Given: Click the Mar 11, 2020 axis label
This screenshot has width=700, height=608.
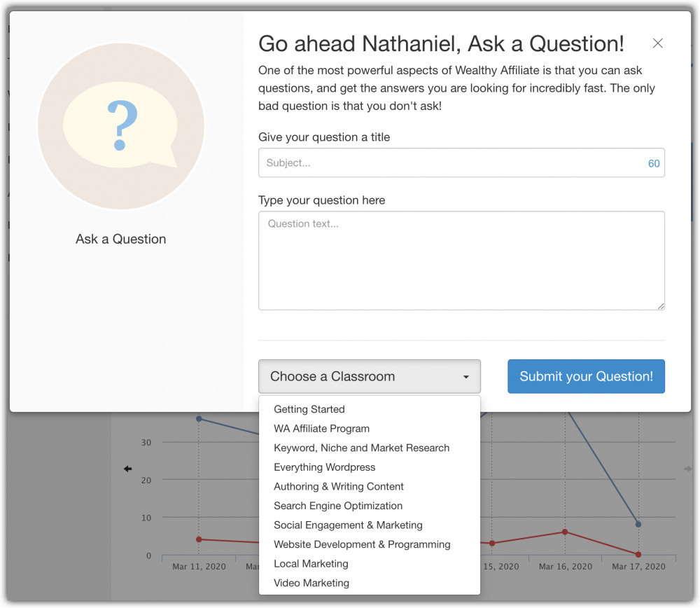Looking at the screenshot, I should pyautogui.click(x=199, y=567).
